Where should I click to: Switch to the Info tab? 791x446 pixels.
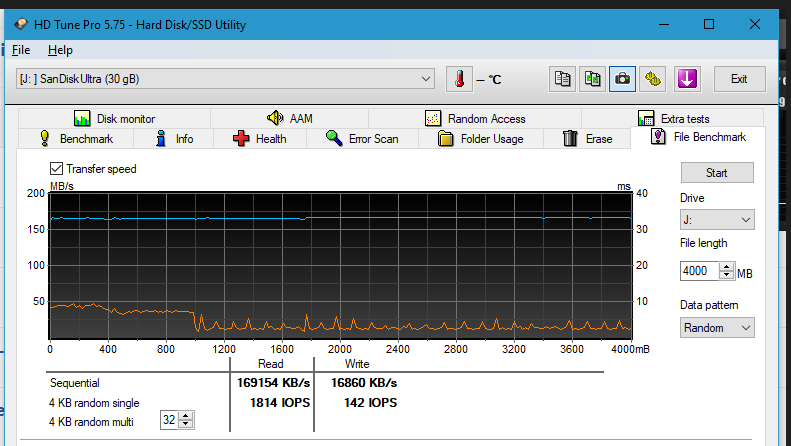tap(174, 139)
